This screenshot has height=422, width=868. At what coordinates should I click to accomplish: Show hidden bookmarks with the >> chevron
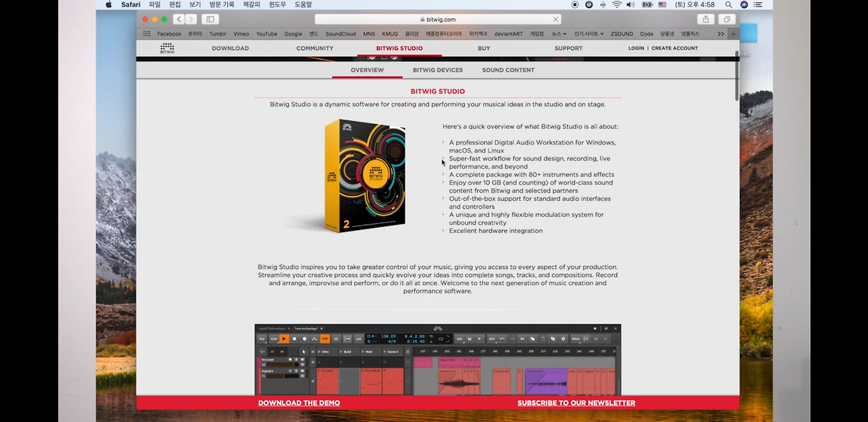point(721,33)
